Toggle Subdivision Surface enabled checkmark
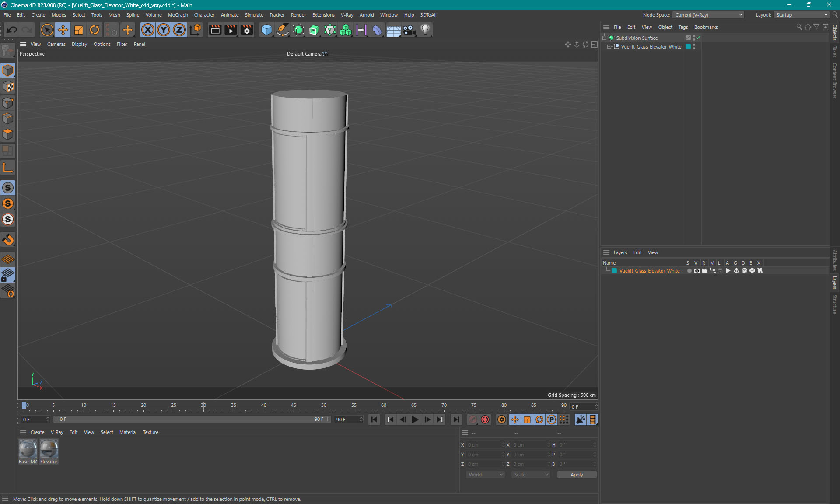Image resolution: width=840 pixels, height=504 pixels. (699, 38)
